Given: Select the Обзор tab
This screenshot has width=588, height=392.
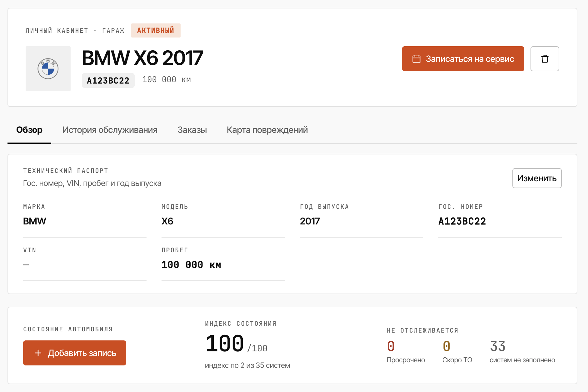Looking at the screenshot, I should (x=29, y=130).
